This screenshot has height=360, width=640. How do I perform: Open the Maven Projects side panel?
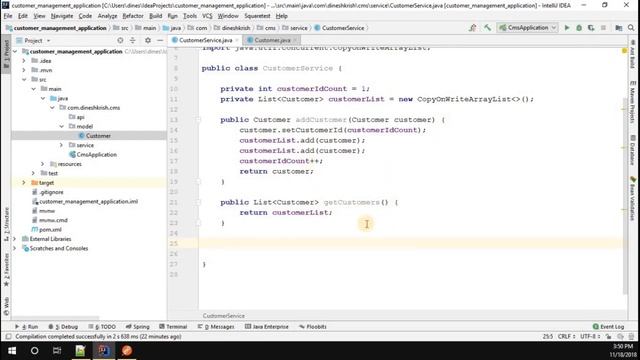633,102
